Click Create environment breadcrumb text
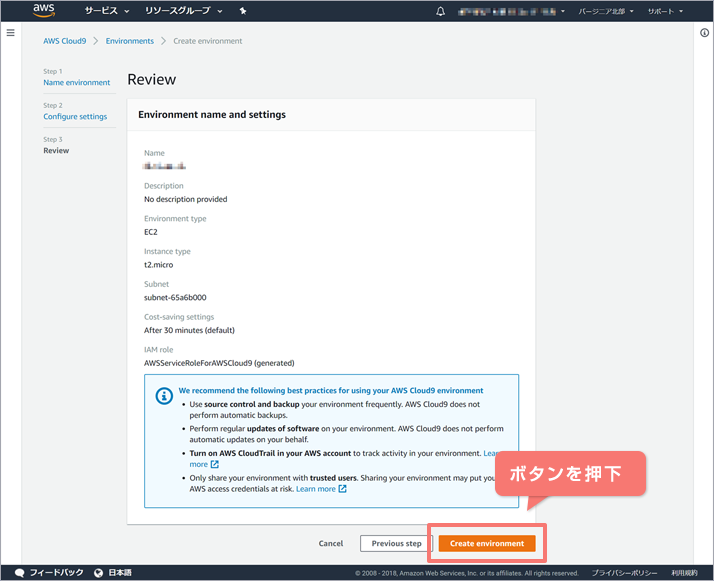714x581 pixels. pyautogui.click(x=208, y=41)
